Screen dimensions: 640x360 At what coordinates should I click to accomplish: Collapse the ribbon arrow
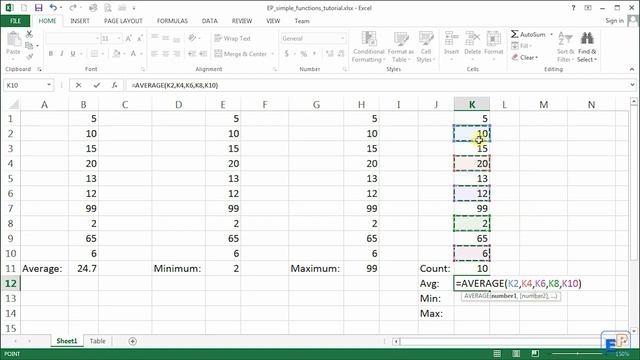pos(632,69)
